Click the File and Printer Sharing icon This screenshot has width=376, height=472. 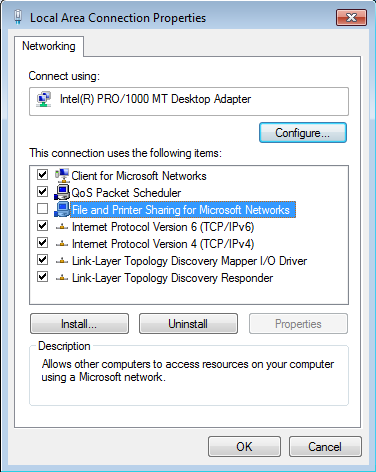pyautogui.click(x=62, y=209)
